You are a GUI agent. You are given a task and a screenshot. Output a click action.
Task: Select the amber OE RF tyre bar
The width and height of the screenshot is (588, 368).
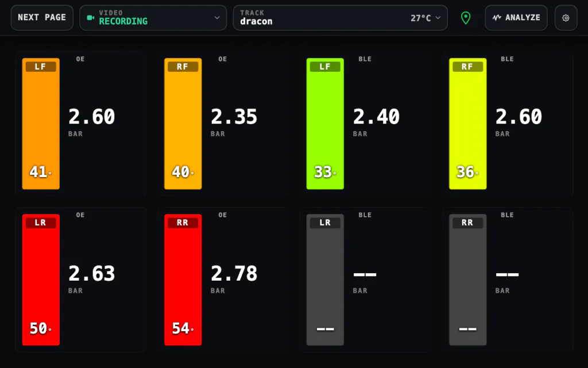click(183, 124)
